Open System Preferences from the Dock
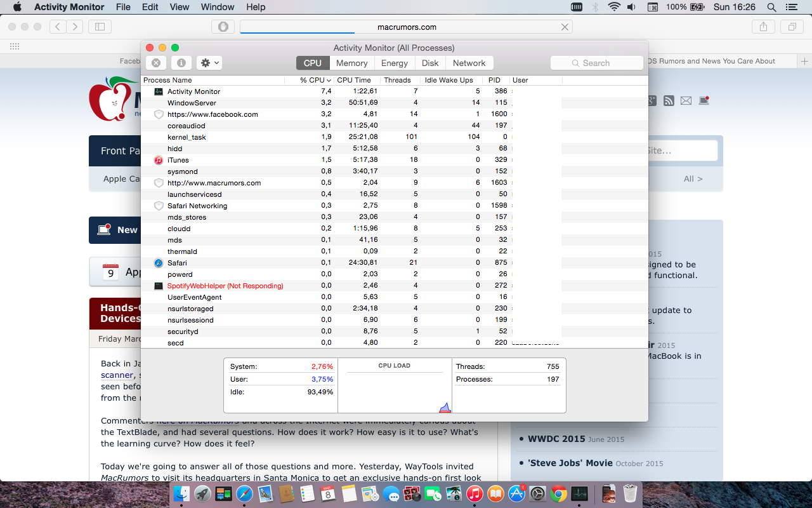Screen dimensions: 812x508 click(x=538, y=493)
